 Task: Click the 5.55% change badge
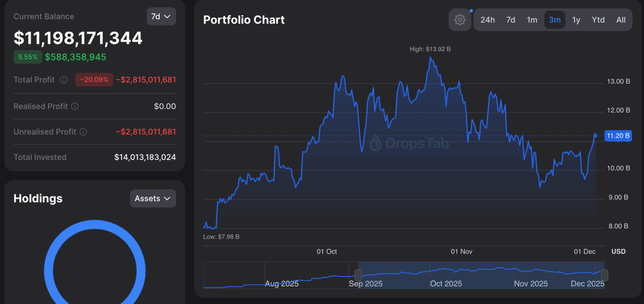pyautogui.click(x=28, y=57)
